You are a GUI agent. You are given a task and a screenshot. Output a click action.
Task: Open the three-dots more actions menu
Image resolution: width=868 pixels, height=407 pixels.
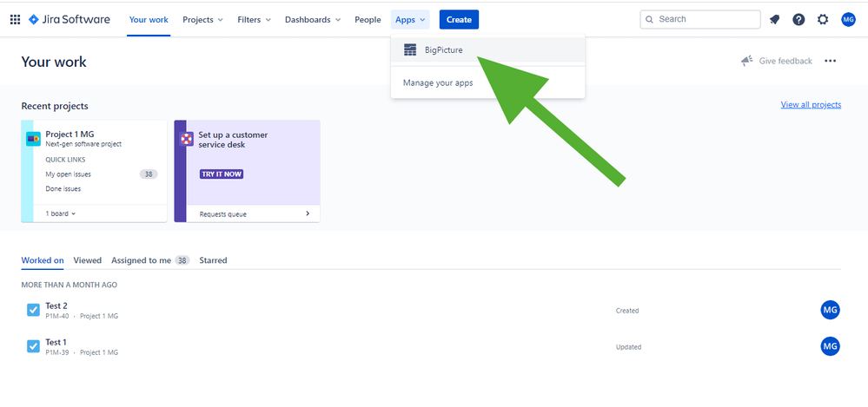[x=830, y=61]
